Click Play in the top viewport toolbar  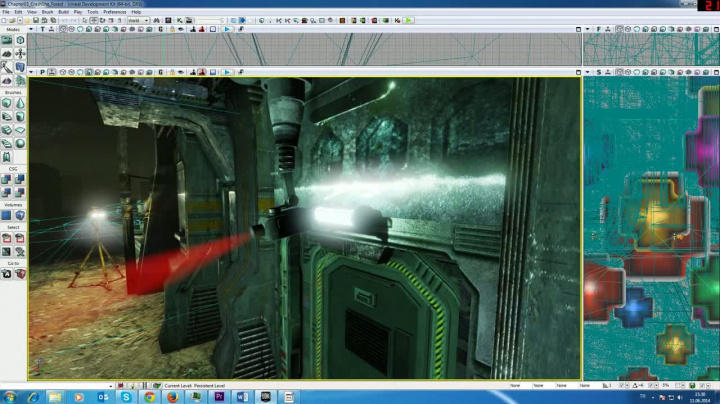click(227, 30)
